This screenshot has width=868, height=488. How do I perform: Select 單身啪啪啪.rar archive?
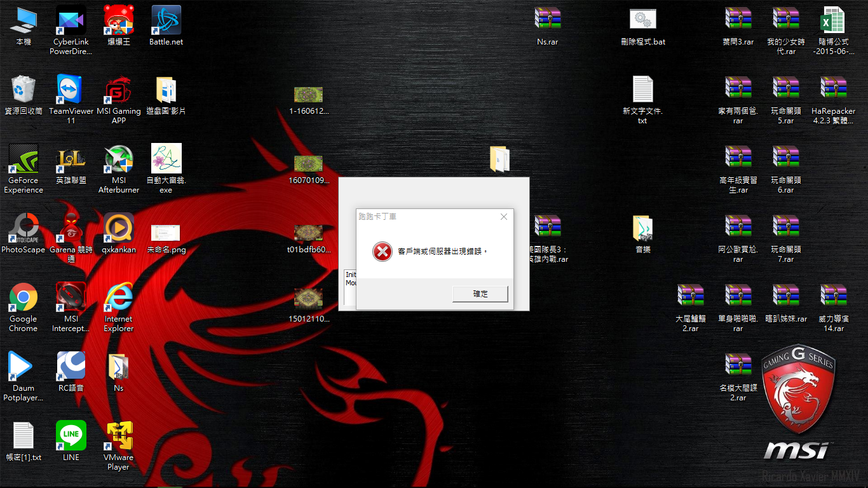[738, 308]
